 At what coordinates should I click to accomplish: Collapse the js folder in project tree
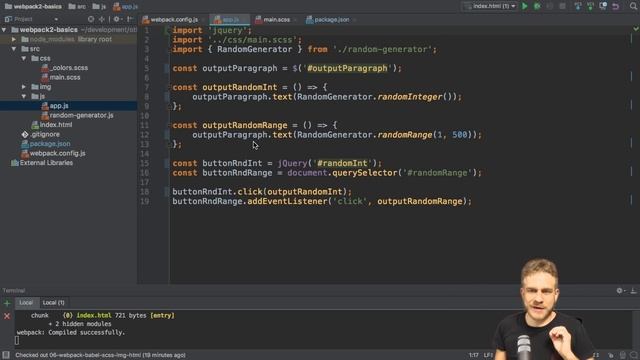click(24, 96)
